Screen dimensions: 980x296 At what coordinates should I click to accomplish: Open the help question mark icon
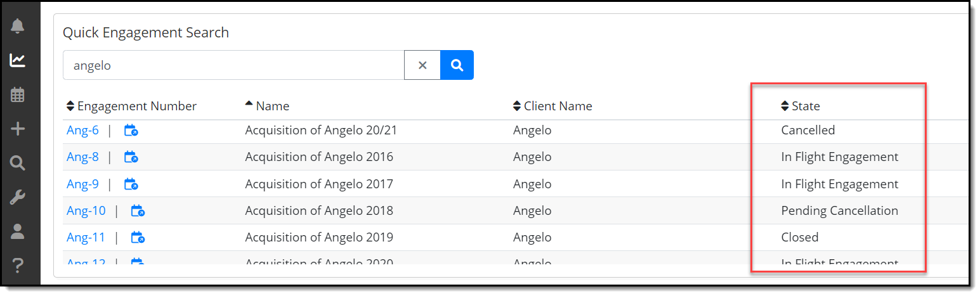(18, 265)
